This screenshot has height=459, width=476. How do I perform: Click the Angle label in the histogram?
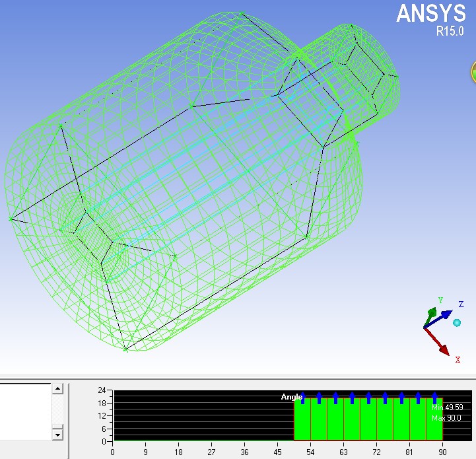click(291, 397)
